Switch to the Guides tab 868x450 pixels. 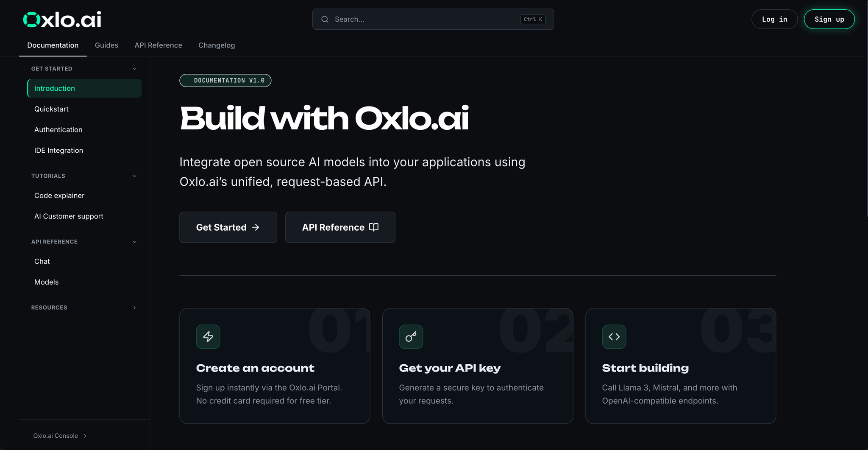[x=106, y=45]
